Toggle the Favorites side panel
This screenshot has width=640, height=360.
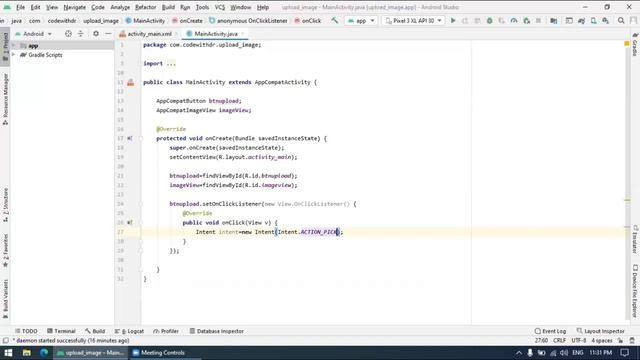5,251
